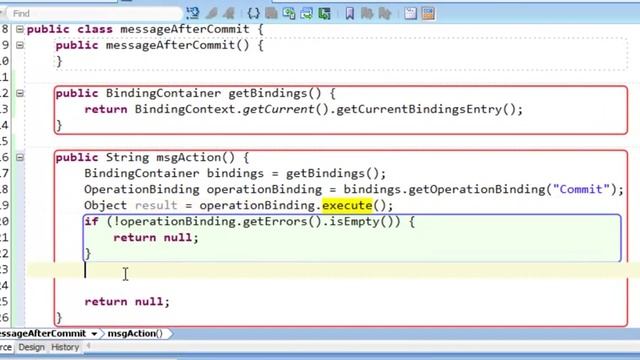Collapse the messageAfterCommit() constructor fold
The image size is (640, 360).
pos(20,45)
